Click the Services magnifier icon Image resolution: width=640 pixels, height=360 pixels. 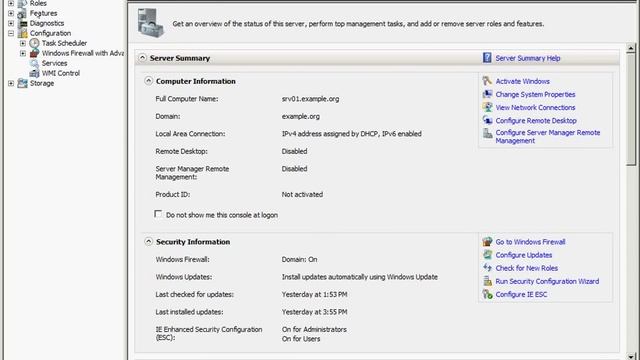click(34, 63)
